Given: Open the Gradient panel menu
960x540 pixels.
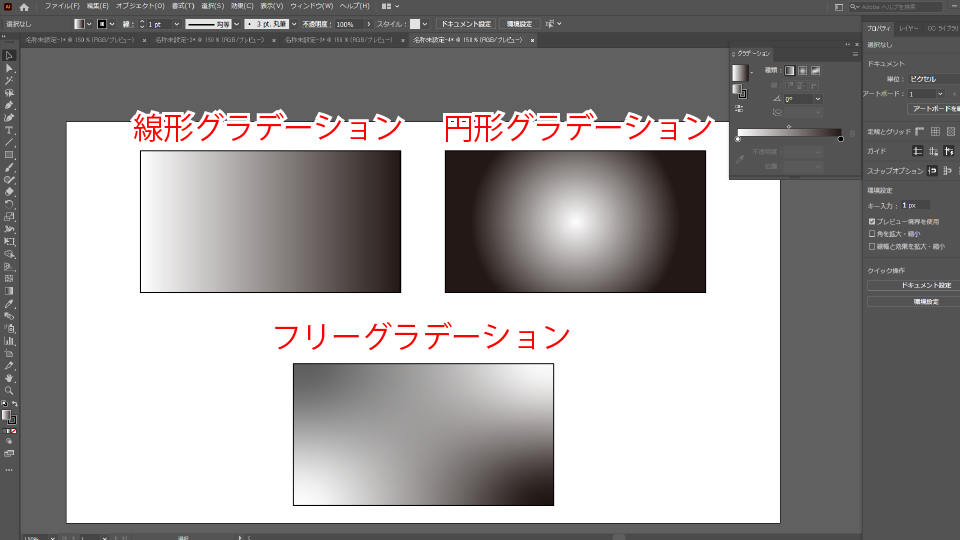Looking at the screenshot, I should pyautogui.click(x=855, y=54).
